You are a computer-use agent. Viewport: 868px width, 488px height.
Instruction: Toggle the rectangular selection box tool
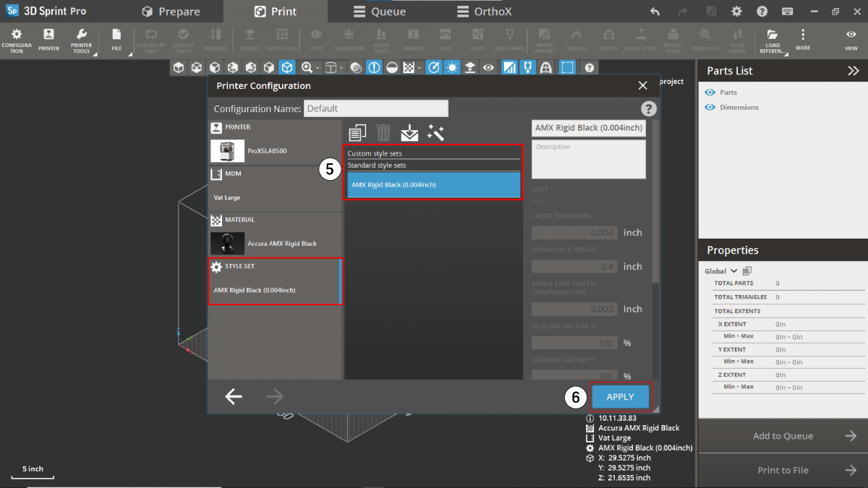point(568,67)
